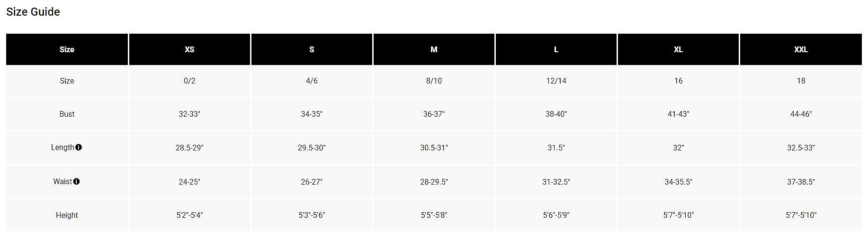Click the 36-37" bust measurement cell
Image resolution: width=868 pixels, height=233 pixels.
[434, 114]
